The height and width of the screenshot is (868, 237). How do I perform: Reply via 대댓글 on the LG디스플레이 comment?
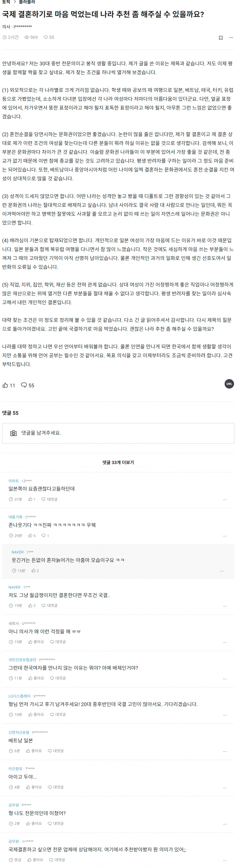point(58,714)
